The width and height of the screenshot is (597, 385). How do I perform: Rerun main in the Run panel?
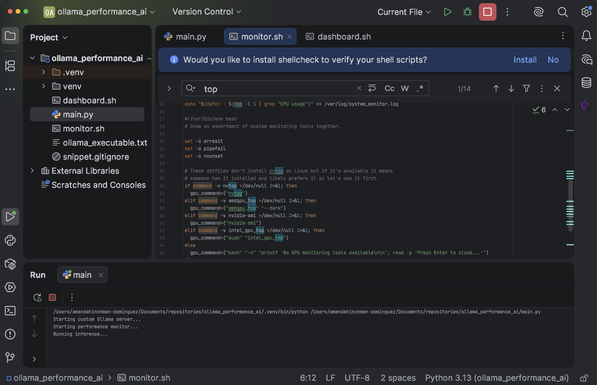[37, 297]
